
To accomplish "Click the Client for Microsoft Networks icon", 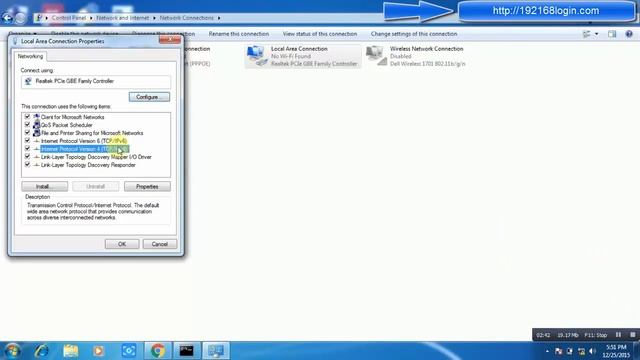I will [x=36, y=117].
